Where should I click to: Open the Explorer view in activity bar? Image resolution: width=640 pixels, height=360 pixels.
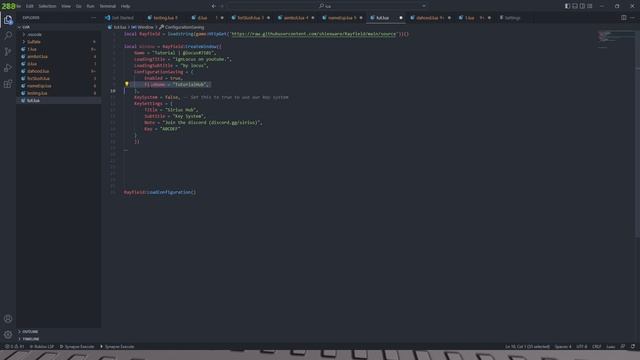pyautogui.click(x=8, y=20)
